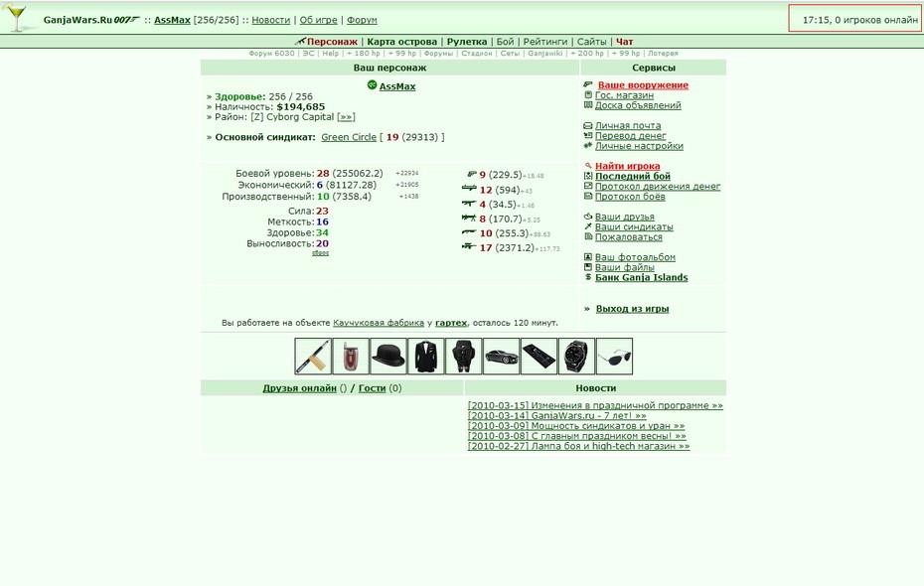Click the martini glass logo
Viewport: 924px width, 586px height.
pos(17,18)
